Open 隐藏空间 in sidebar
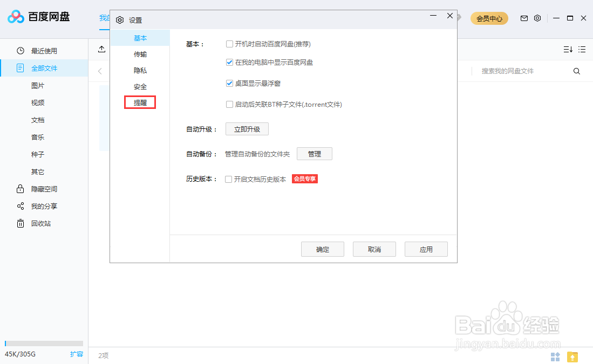The height and width of the screenshot is (364, 593). [44, 189]
